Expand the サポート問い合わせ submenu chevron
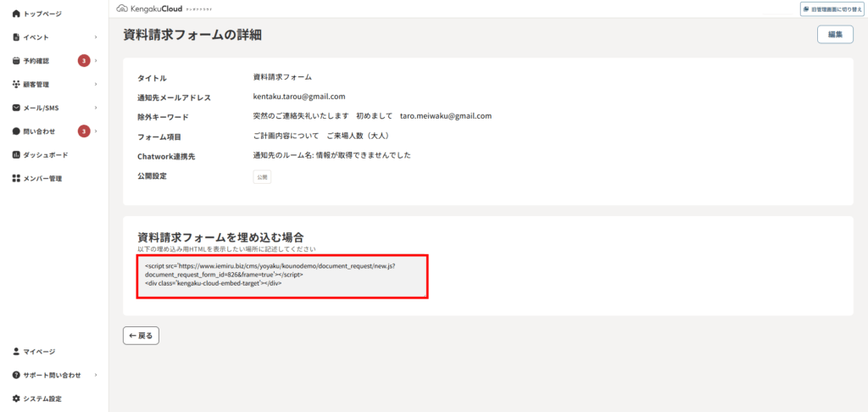This screenshot has height=412, width=868. 96,375
